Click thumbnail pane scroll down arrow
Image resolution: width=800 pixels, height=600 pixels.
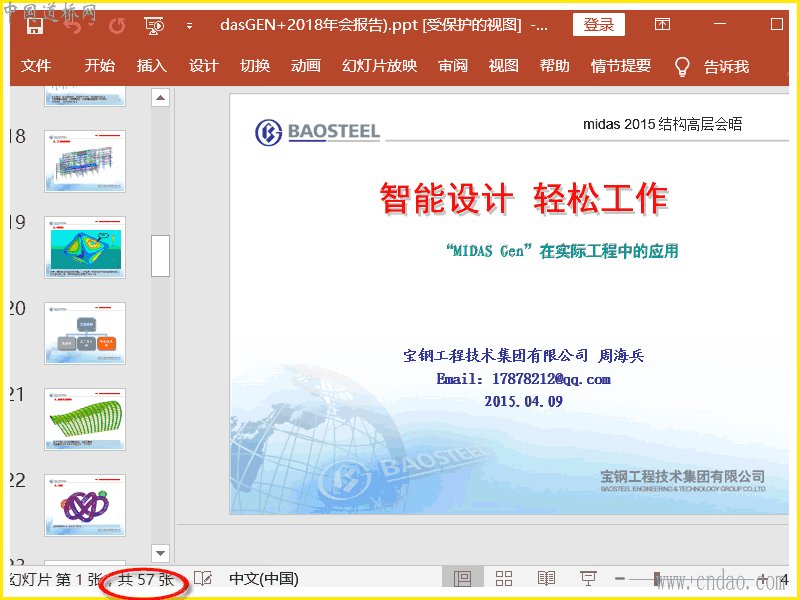click(x=160, y=553)
